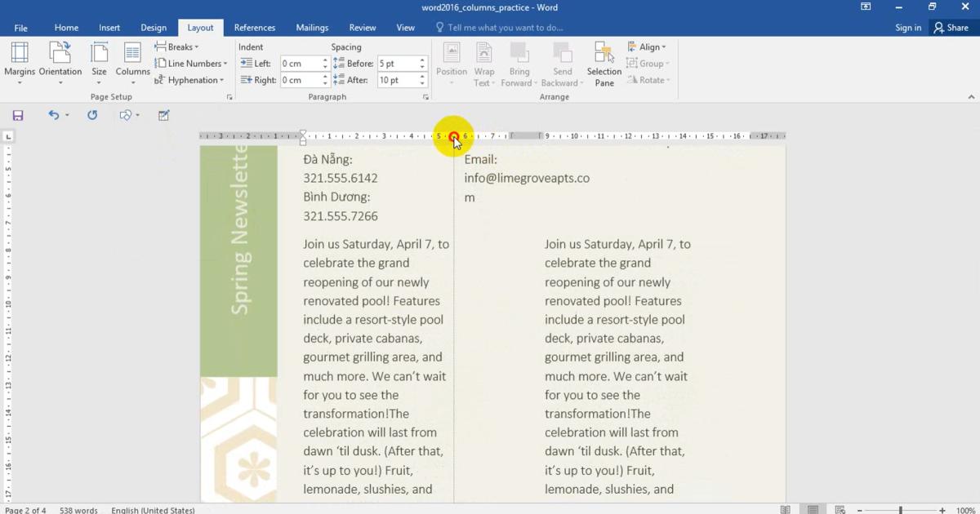
Task: Click the Indent Right value field
Action: (x=300, y=80)
